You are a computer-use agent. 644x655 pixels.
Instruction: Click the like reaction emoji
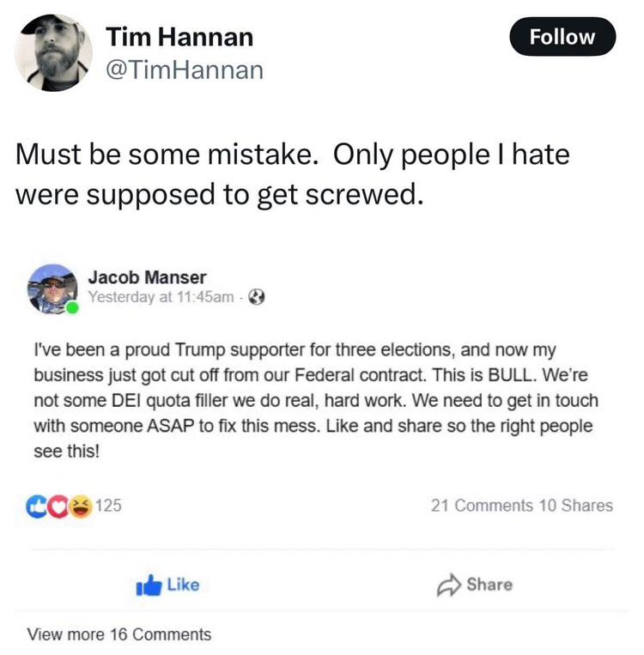point(36,506)
